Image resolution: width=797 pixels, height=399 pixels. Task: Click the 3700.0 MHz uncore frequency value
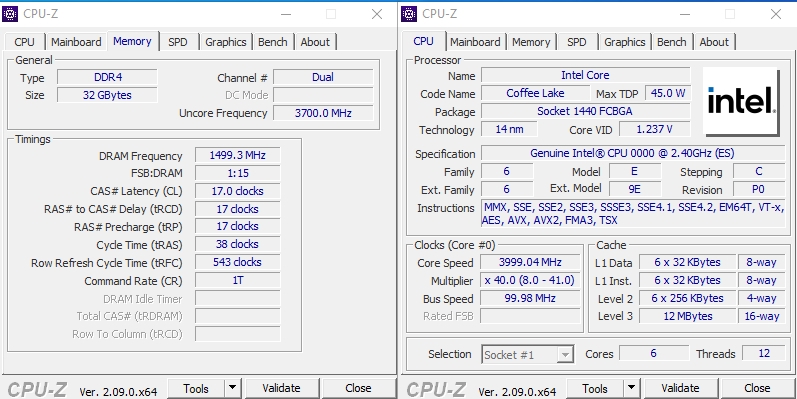(x=323, y=113)
